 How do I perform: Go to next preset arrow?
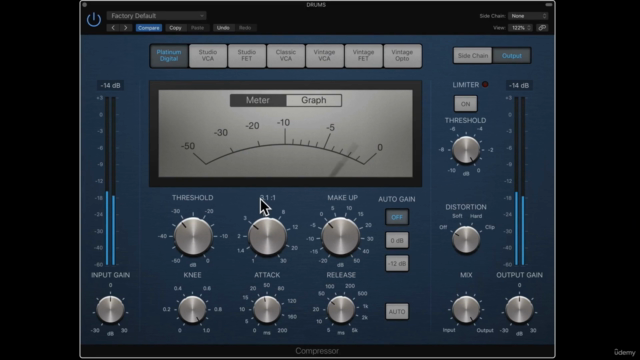pyautogui.click(x=125, y=28)
